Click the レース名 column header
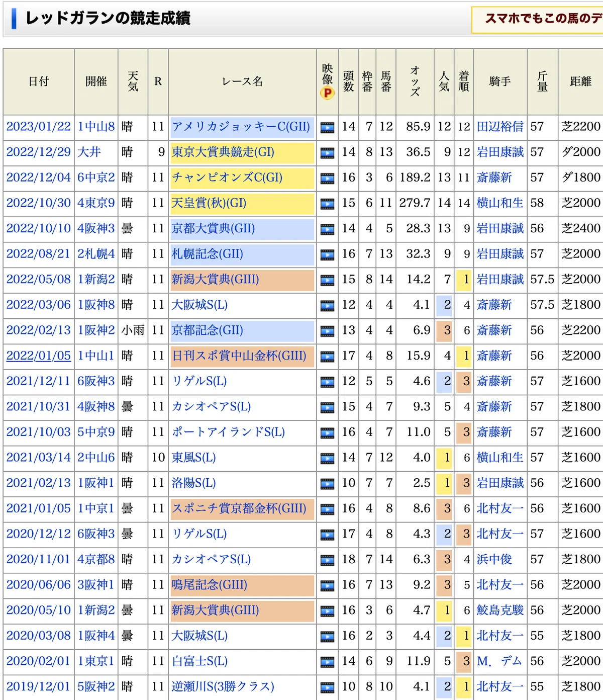 (x=242, y=81)
